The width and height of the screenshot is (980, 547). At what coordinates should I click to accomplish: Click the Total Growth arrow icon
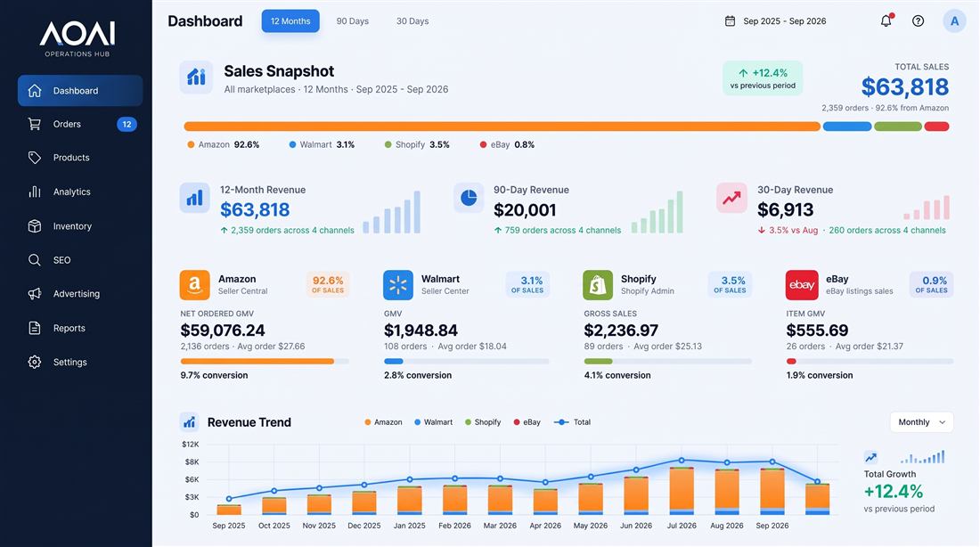click(x=870, y=457)
